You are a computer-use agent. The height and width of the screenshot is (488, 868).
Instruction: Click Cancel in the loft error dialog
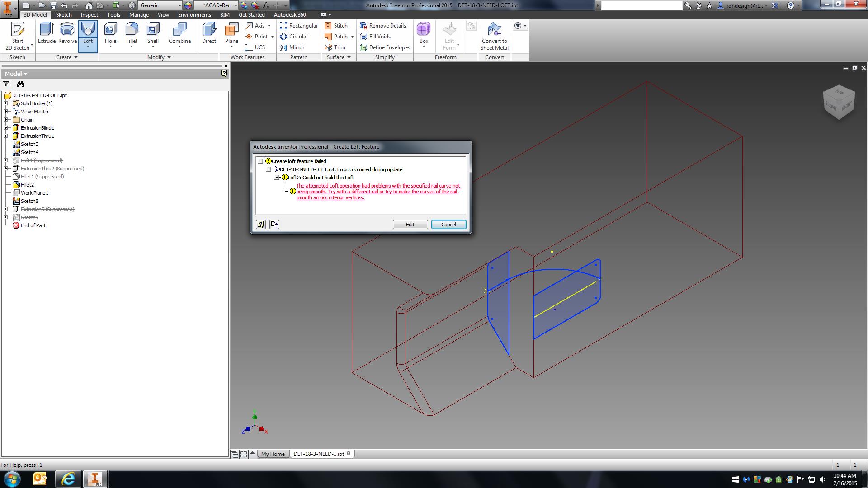448,224
